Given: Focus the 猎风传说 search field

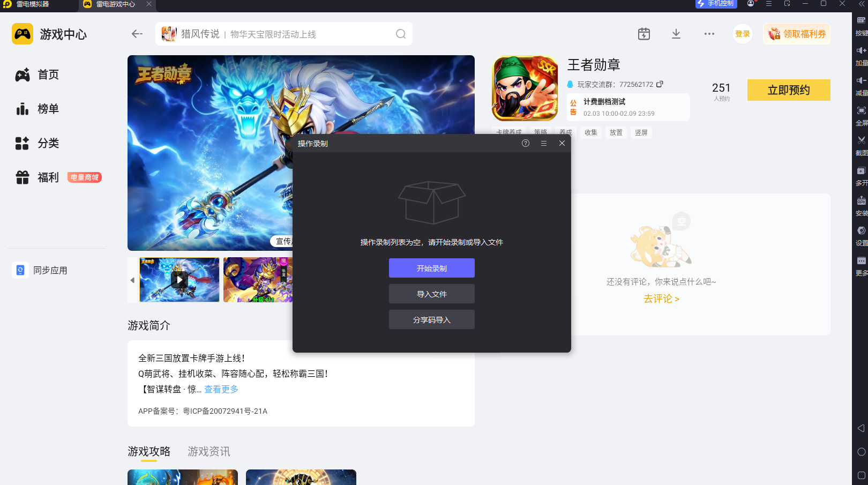Looking at the screenshot, I should [x=284, y=34].
